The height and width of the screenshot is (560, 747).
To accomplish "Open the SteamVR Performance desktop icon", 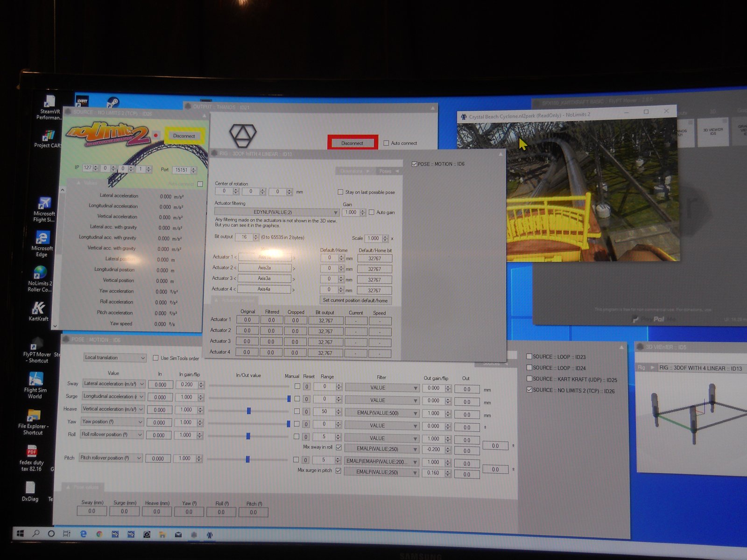I will click(x=49, y=107).
